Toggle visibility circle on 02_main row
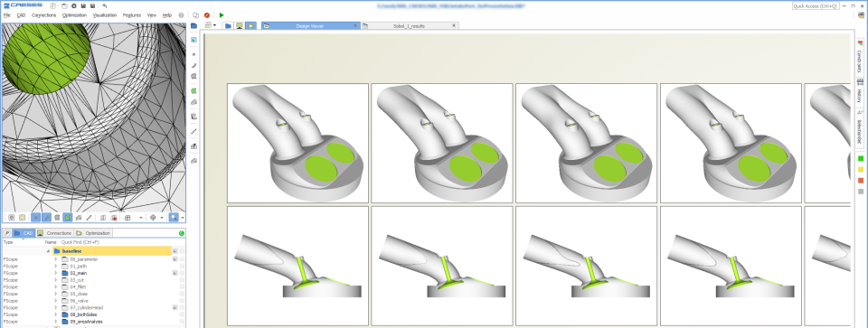The width and height of the screenshot is (868, 328). [182, 273]
